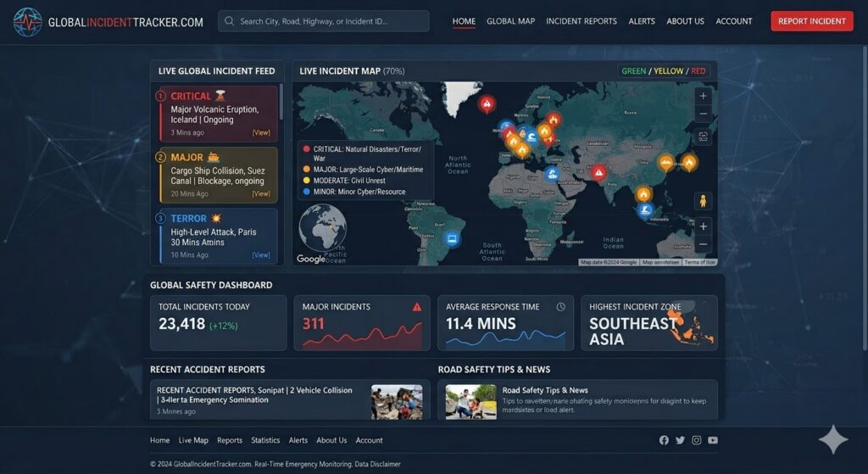Click the red REPORT INCIDENT button
Screen dimensions: 868x474
coord(811,21)
